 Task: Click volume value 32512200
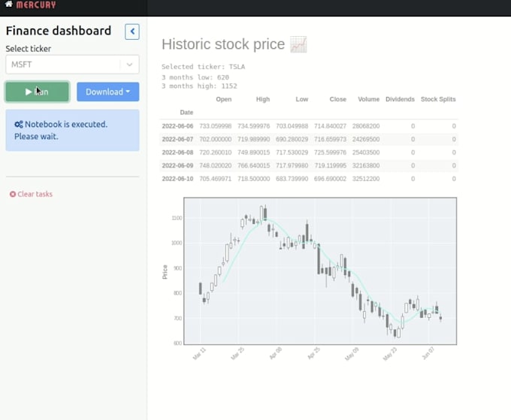coord(366,179)
